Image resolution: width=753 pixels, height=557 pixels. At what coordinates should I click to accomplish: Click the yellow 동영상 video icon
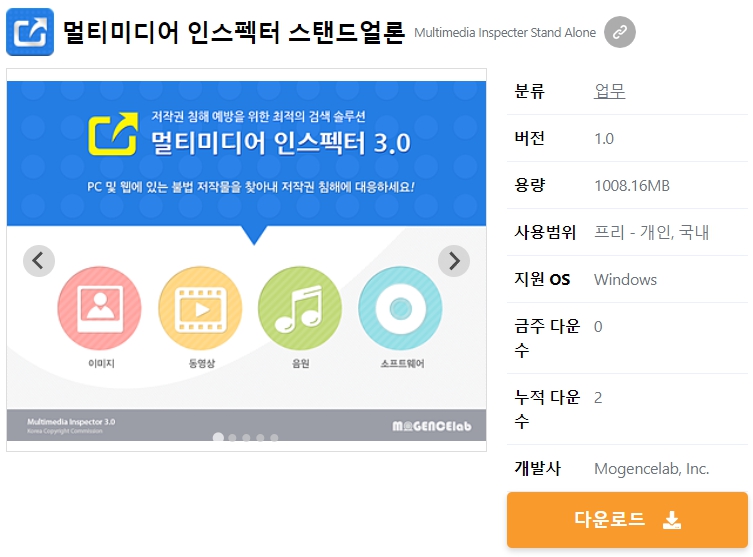(200, 308)
